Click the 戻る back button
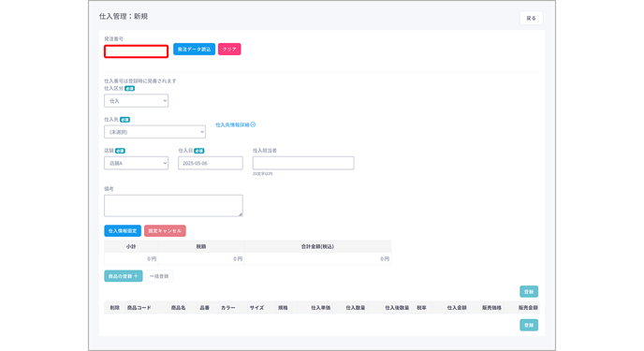This screenshot has width=644, height=351. [x=531, y=18]
